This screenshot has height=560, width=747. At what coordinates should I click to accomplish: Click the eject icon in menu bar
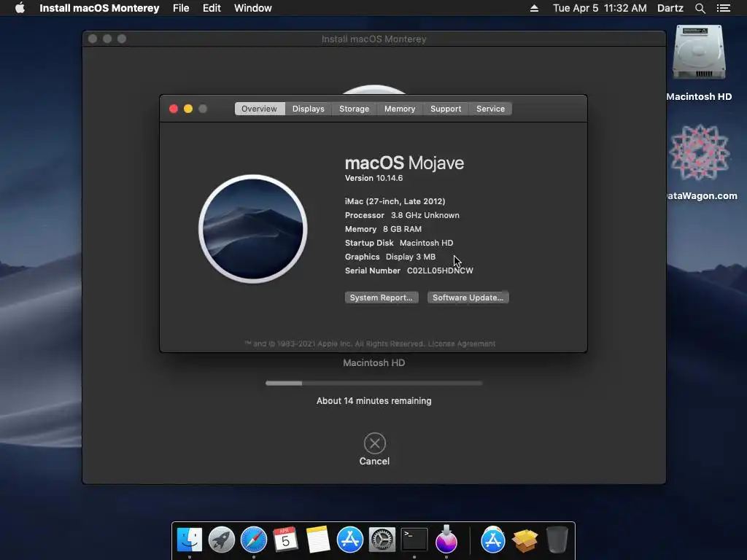534,8
